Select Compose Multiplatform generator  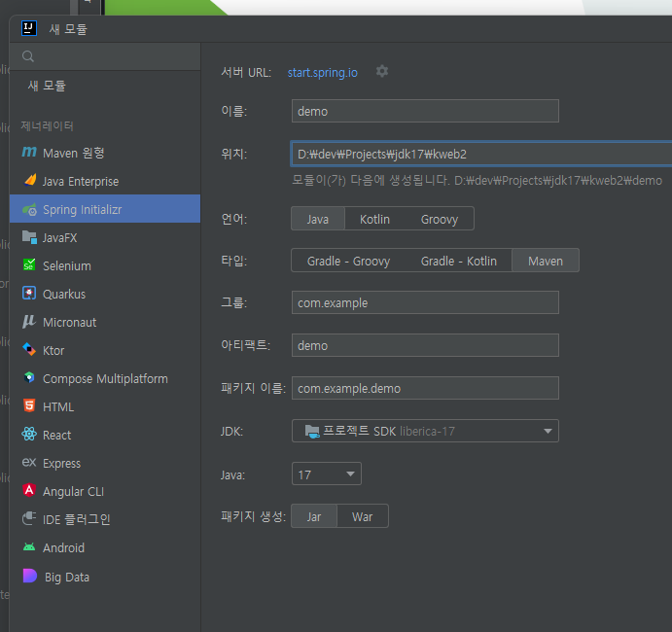pos(105,378)
